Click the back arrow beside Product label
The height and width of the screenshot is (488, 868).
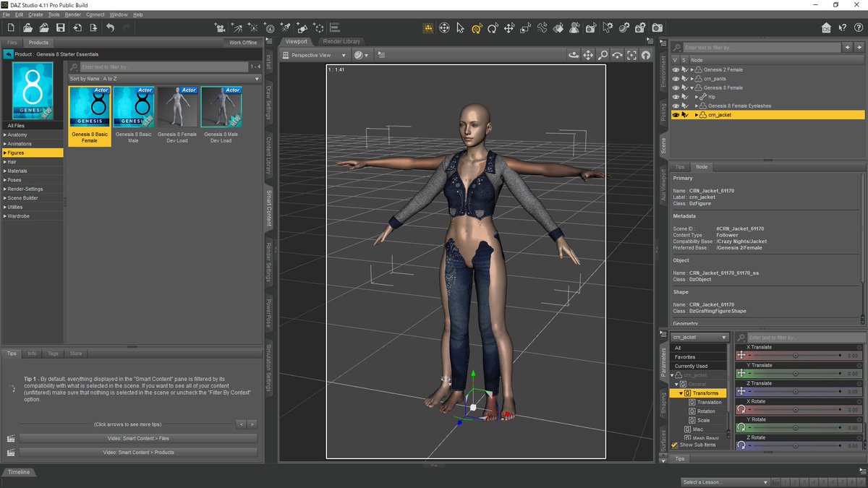click(8, 54)
